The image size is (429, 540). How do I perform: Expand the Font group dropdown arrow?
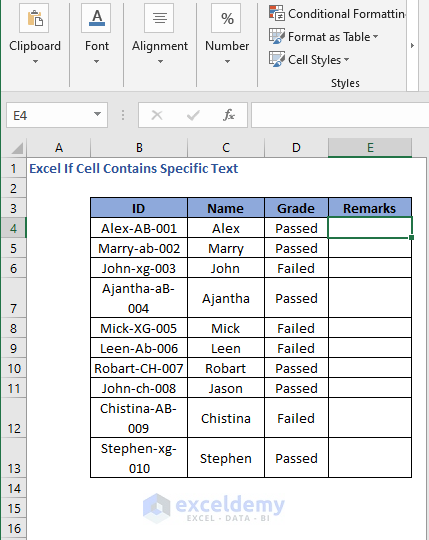click(96, 62)
